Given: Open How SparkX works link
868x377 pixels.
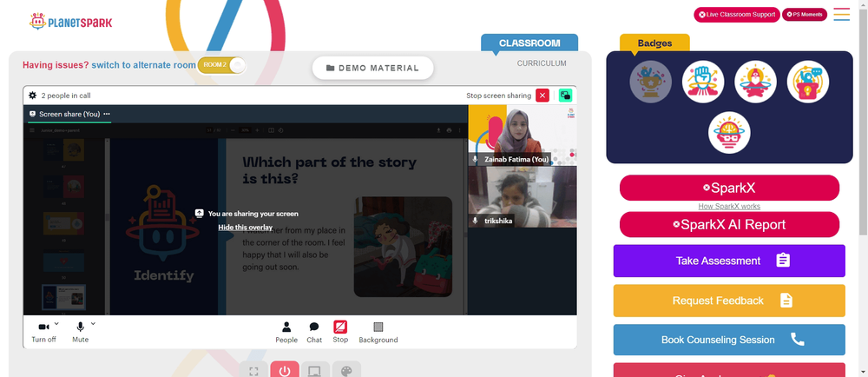Looking at the screenshot, I should pos(729,207).
